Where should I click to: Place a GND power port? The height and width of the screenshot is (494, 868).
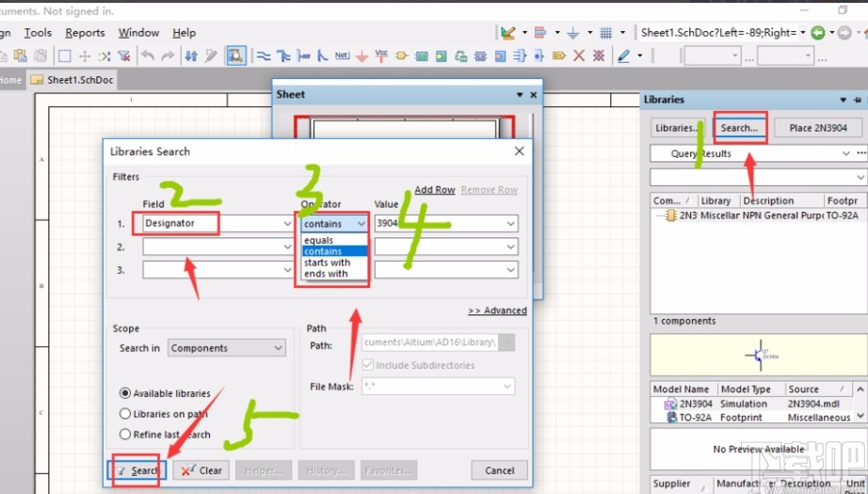[x=362, y=56]
